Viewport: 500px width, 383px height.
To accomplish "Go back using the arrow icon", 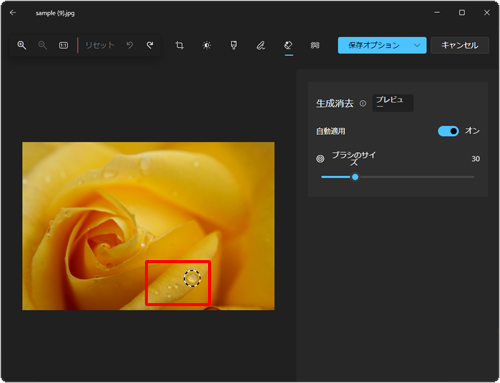I will 13,13.
